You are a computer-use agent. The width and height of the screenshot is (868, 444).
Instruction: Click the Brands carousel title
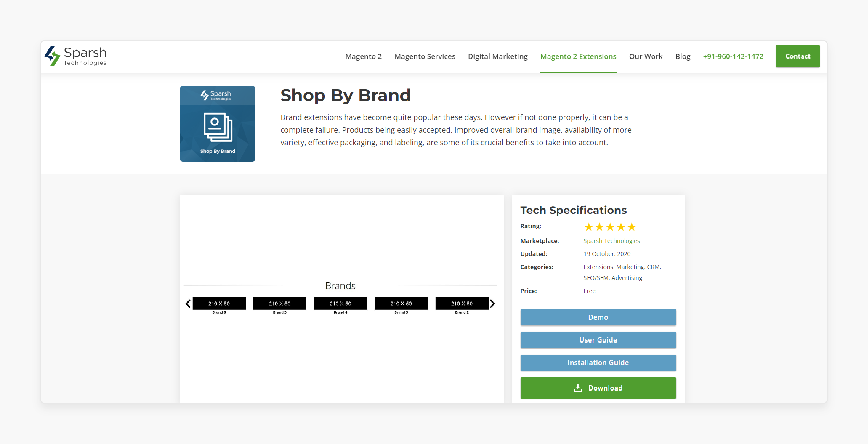tap(340, 286)
